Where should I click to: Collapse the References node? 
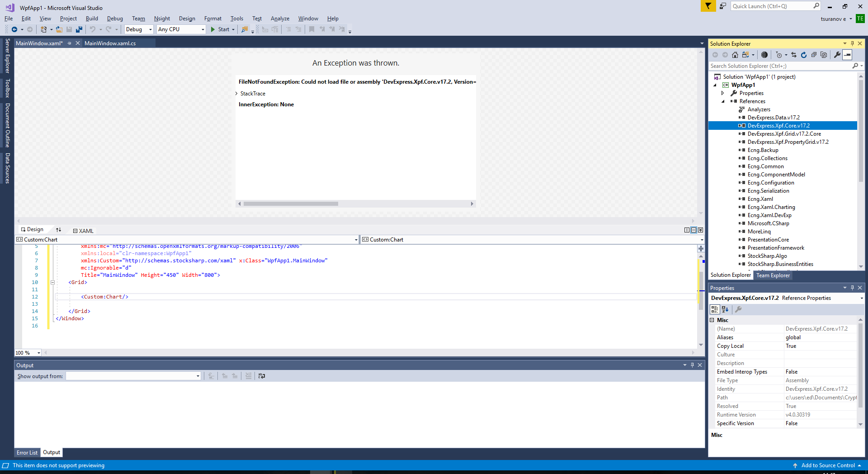click(x=723, y=101)
